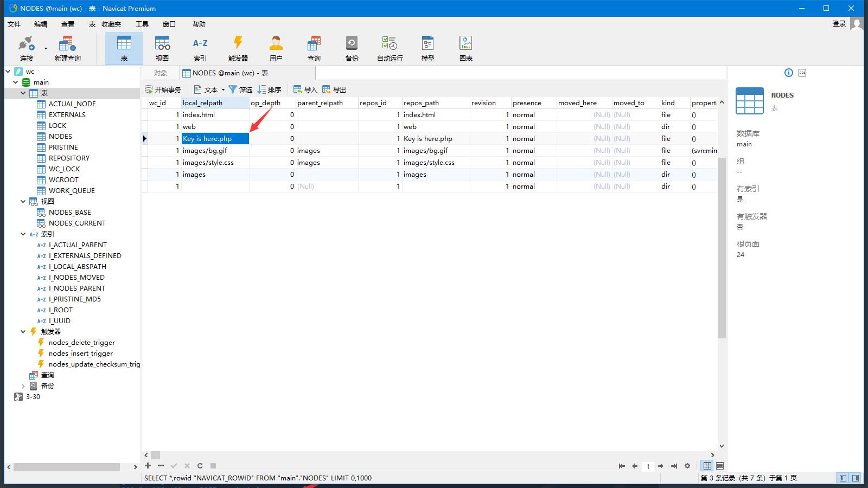868x488 pixels.
Task: Open the Connection (连接) toolbar button
Action: click(x=26, y=48)
